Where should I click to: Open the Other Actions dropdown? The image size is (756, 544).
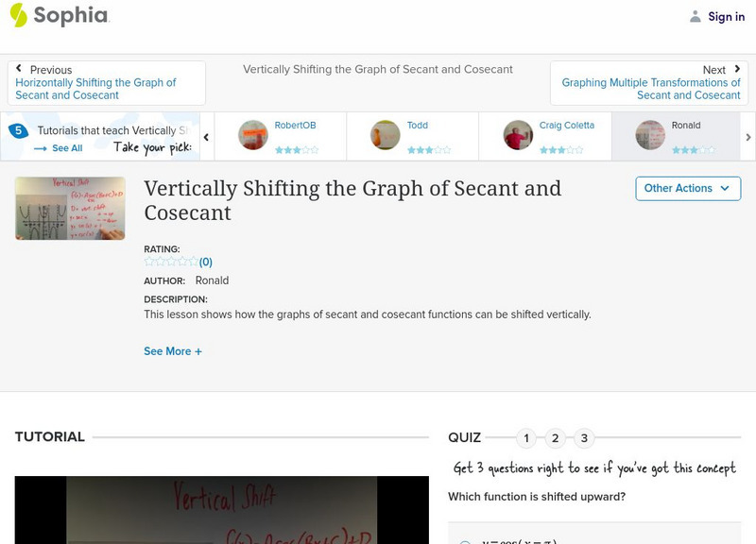pos(687,188)
